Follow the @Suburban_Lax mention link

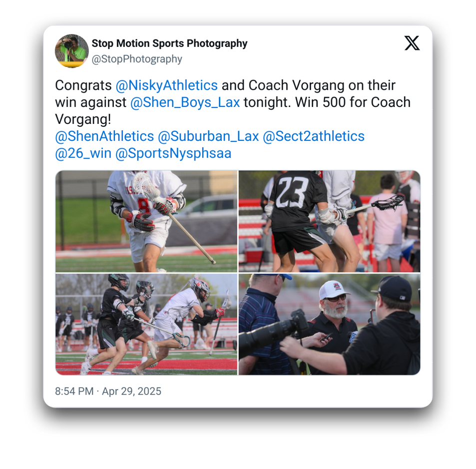coord(208,136)
